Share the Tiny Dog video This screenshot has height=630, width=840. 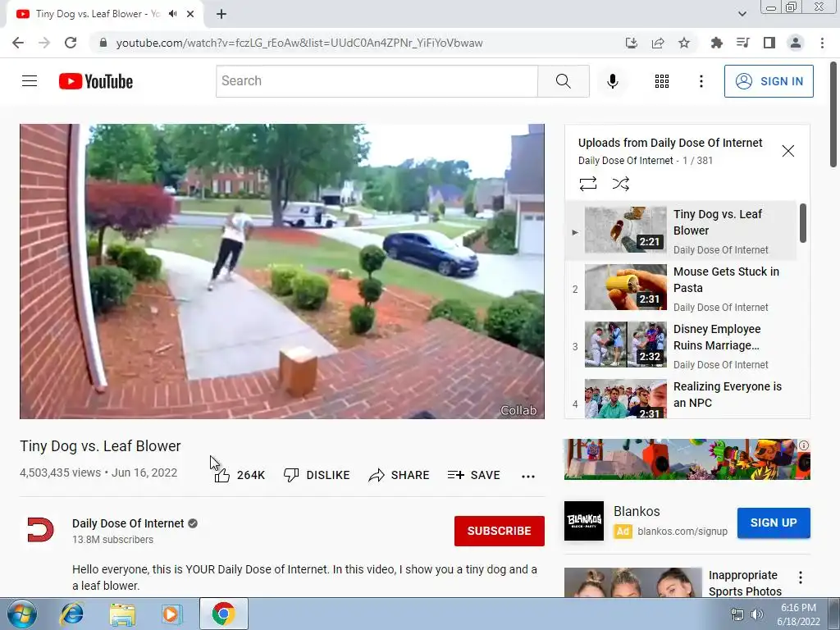point(399,475)
